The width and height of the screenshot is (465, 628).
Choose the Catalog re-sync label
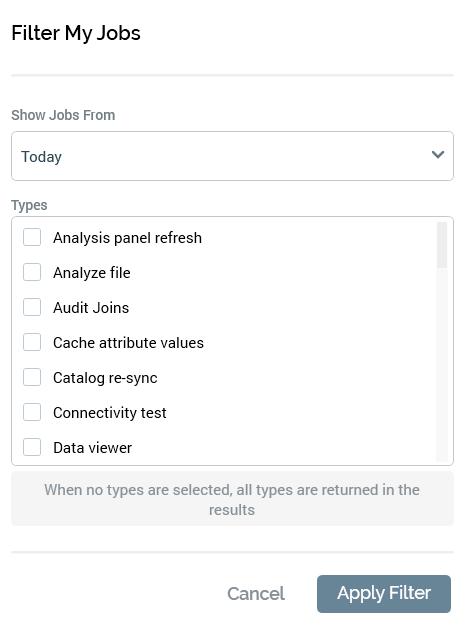(105, 378)
